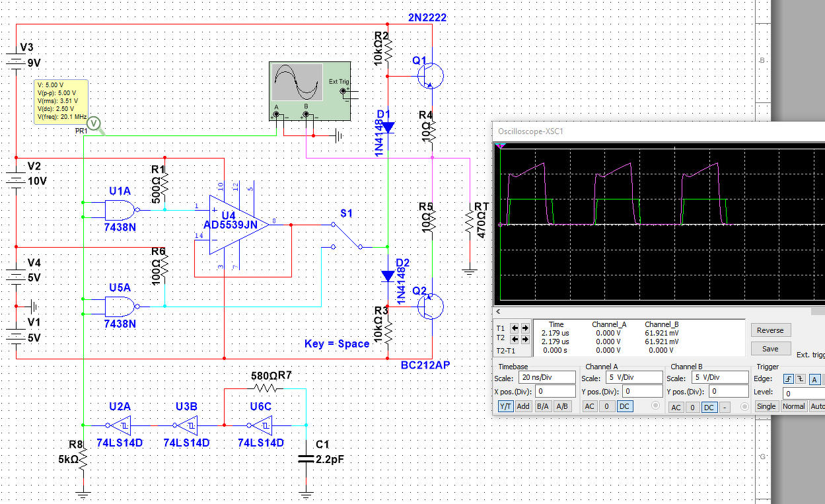Set trigger mode to Single
The image size is (825, 504).
(766, 406)
